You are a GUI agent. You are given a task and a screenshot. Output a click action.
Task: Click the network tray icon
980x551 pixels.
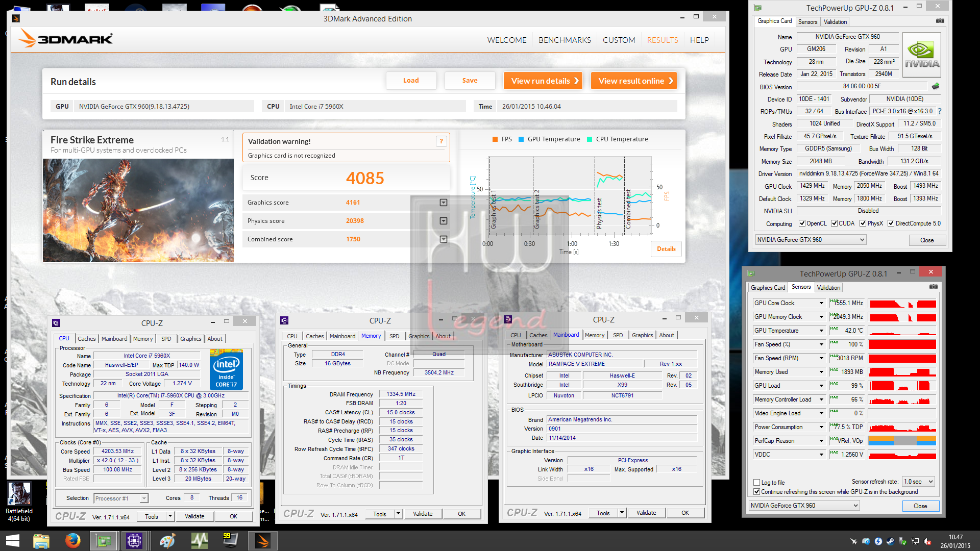click(915, 541)
